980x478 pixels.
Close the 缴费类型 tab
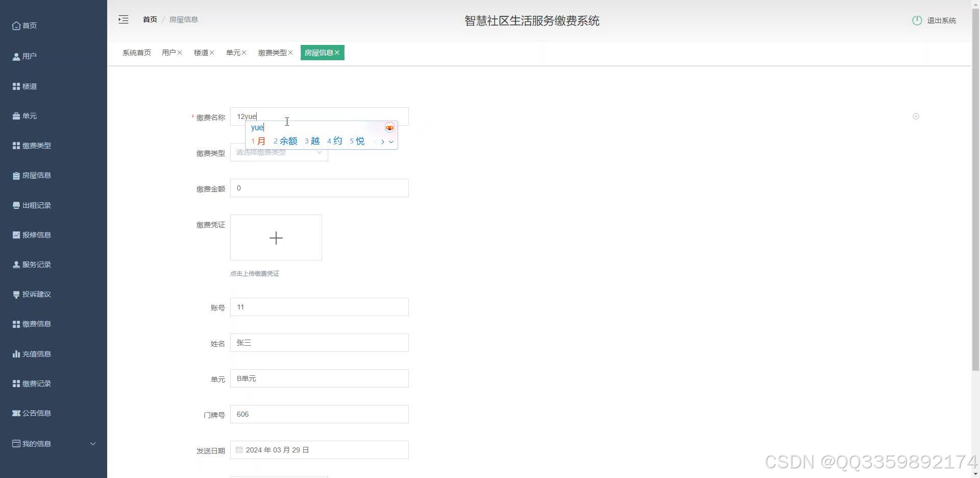290,53
